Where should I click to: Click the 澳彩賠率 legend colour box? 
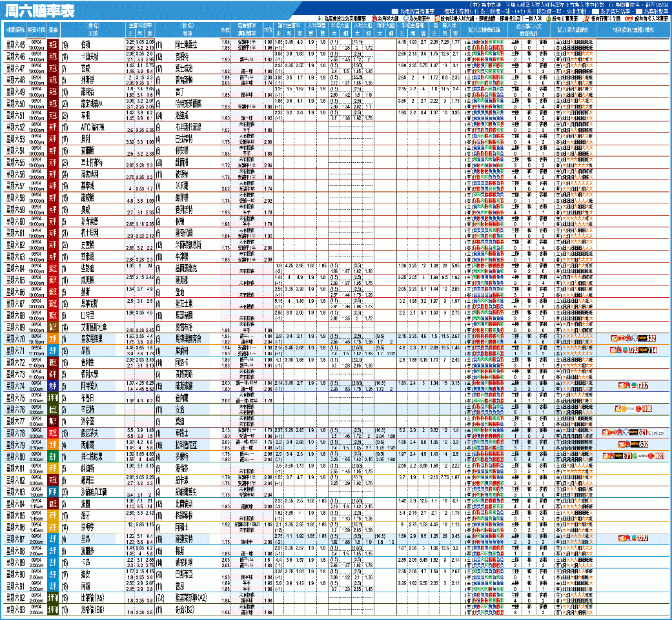[638, 11]
